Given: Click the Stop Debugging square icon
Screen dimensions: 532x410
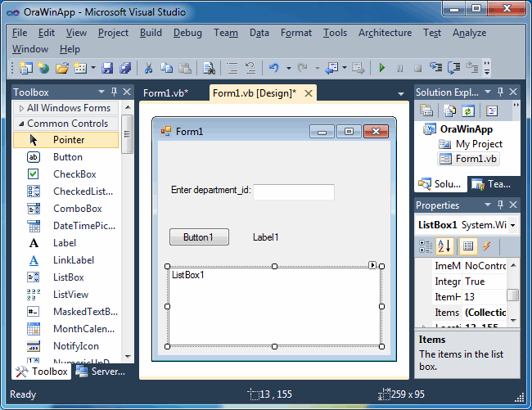Looking at the screenshot, I should click(x=417, y=68).
